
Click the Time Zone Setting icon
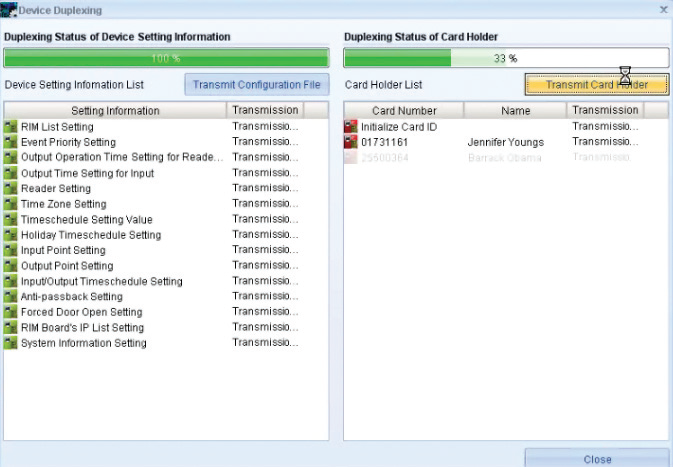pyautogui.click(x=11, y=204)
